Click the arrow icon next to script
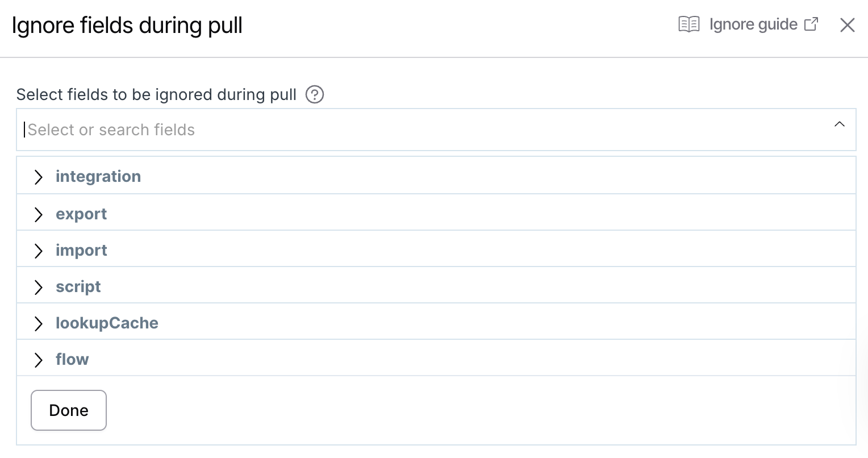This screenshot has width=868, height=458. [x=39, y=287]
